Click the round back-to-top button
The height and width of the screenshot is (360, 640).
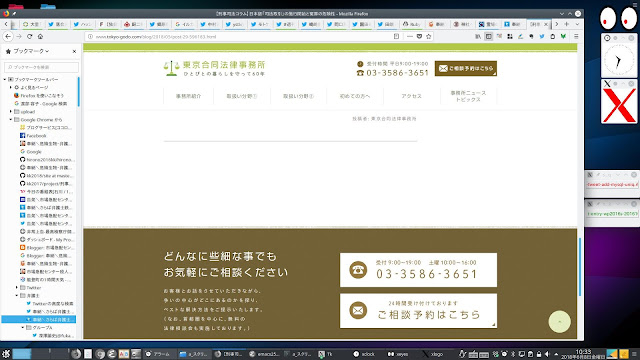pyautogui.click(x=560, y=322)
